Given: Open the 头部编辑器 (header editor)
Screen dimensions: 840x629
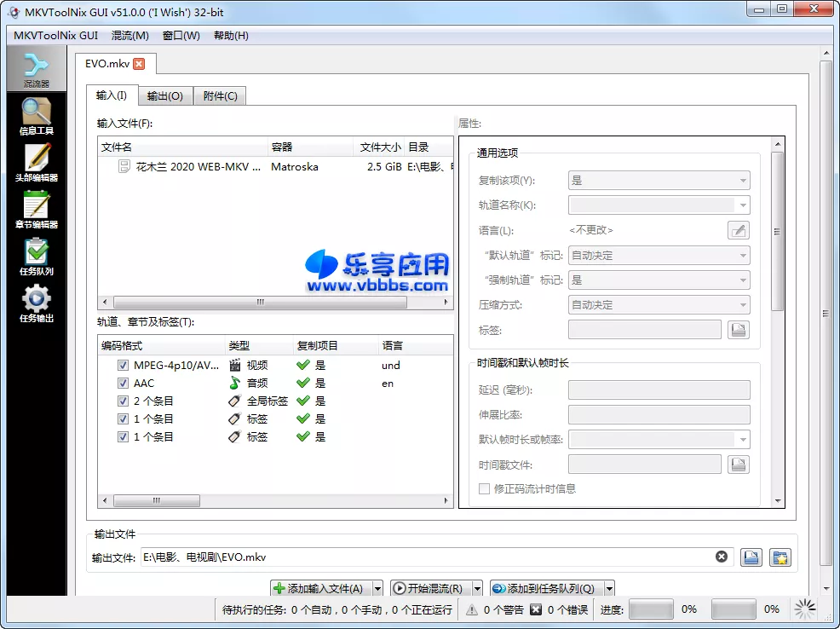Looking at the screenshot, I should 35,160.
